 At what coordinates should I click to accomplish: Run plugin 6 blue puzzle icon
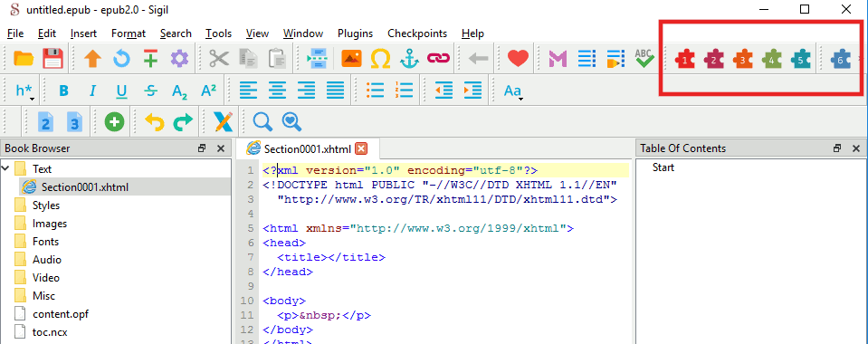[x=841, y=59]
